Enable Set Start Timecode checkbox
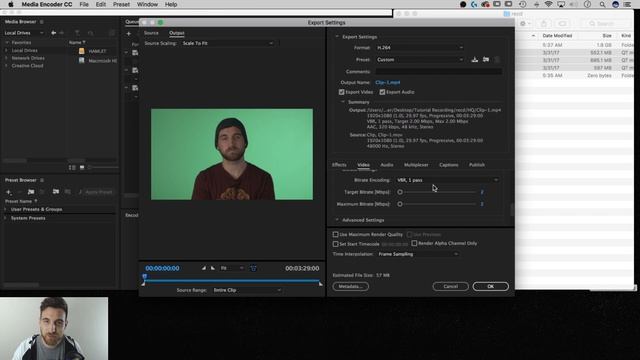Screen dimensions: 640x360 tap(336, 244)
